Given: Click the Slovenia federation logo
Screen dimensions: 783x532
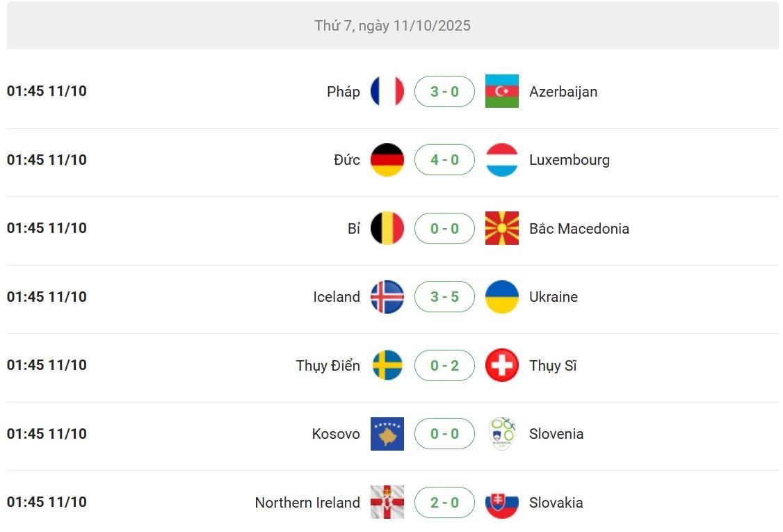Looking at the screenshot, I should point(501,434).
